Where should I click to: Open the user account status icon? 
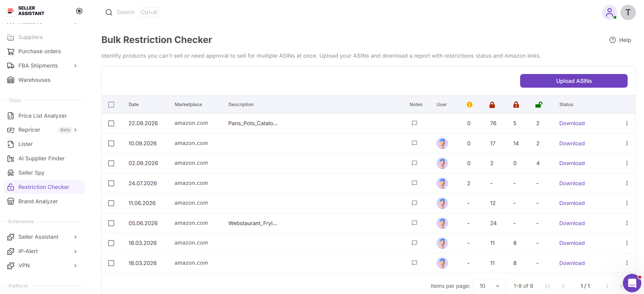[x=610, y=13]
